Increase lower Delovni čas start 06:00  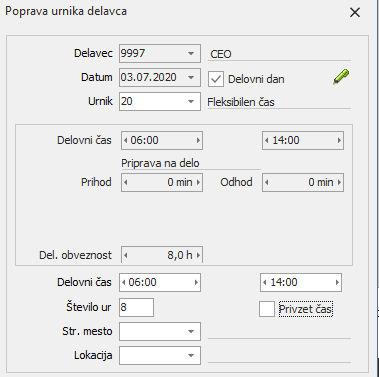196,282
